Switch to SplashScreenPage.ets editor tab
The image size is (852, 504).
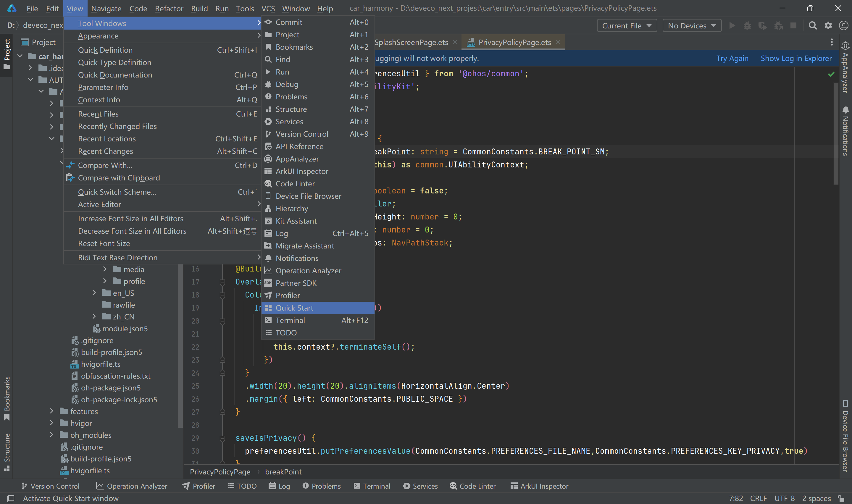coord(411,43)
